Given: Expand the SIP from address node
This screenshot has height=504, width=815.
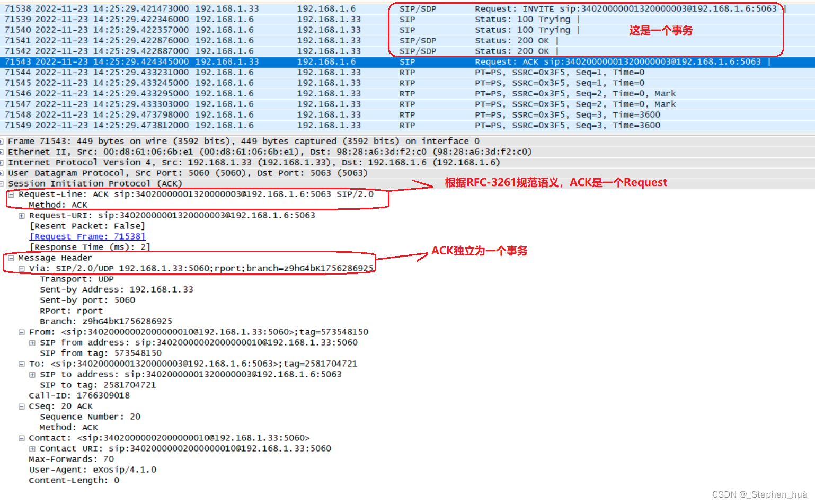Looking at the screenshot, I should coord(32,343).
